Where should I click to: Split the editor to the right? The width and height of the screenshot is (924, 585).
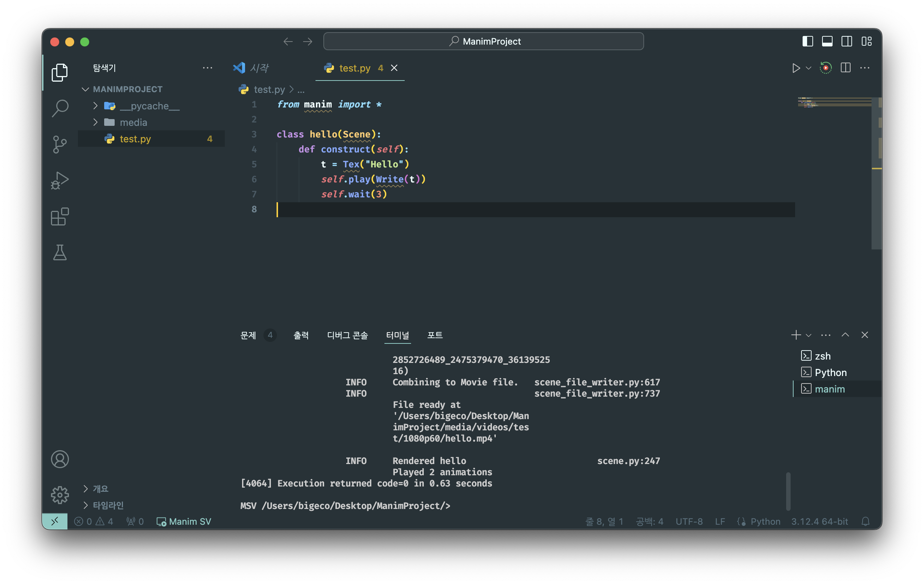(845, 68)
